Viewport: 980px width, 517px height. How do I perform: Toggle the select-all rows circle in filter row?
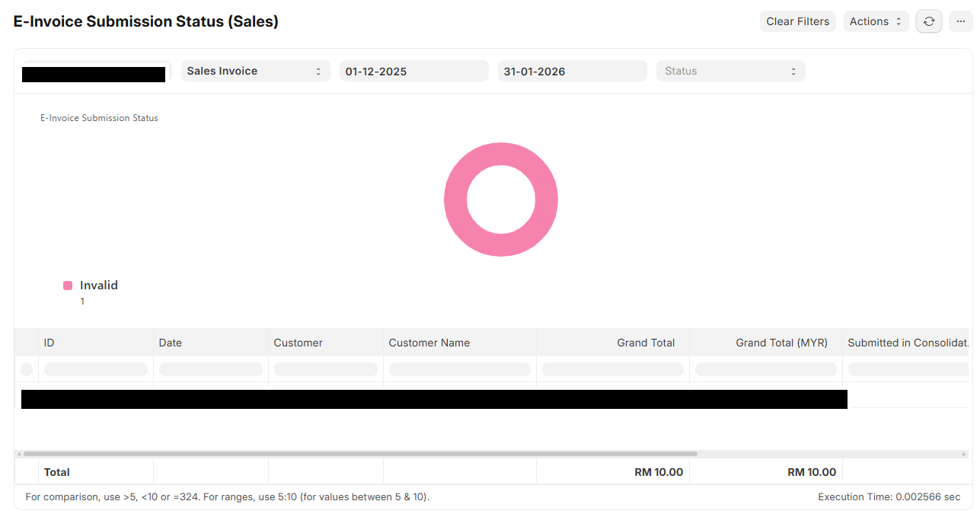[27, 369]
